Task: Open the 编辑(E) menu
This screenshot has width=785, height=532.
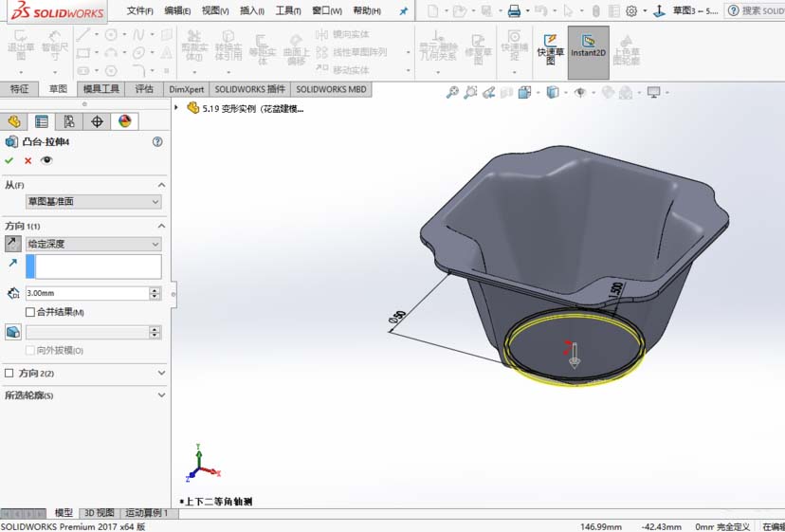Action: [x=177, y=10]
